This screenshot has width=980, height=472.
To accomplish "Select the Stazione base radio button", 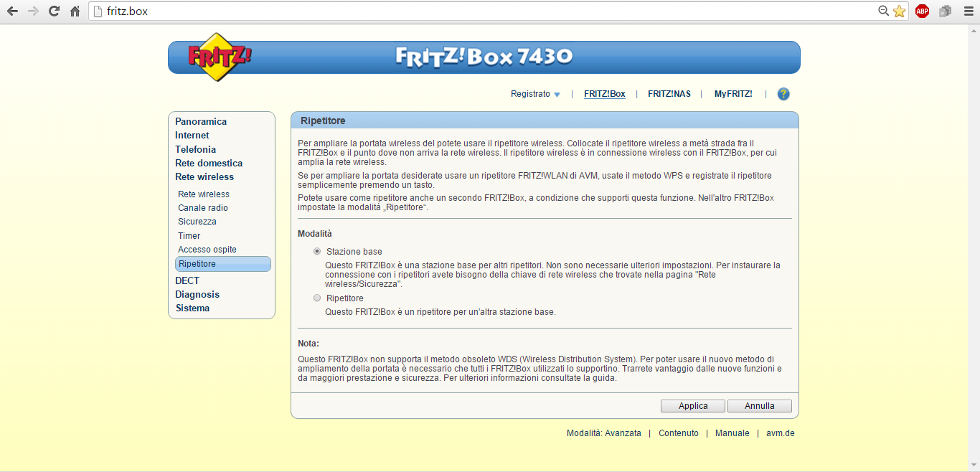I will tap(317, 252).
